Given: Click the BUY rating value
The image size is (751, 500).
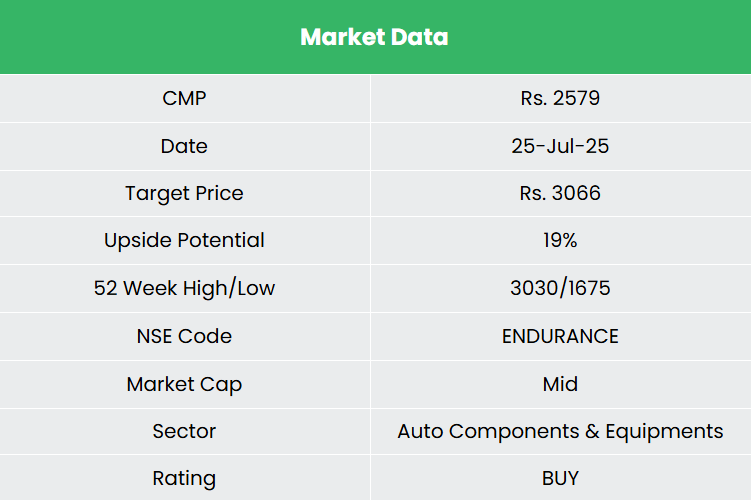Looking at the screenshot, I should (560, 479).
